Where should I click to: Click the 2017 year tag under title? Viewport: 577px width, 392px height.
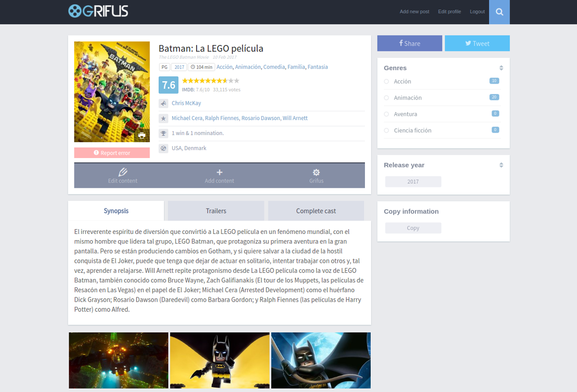tap(179, 67)
